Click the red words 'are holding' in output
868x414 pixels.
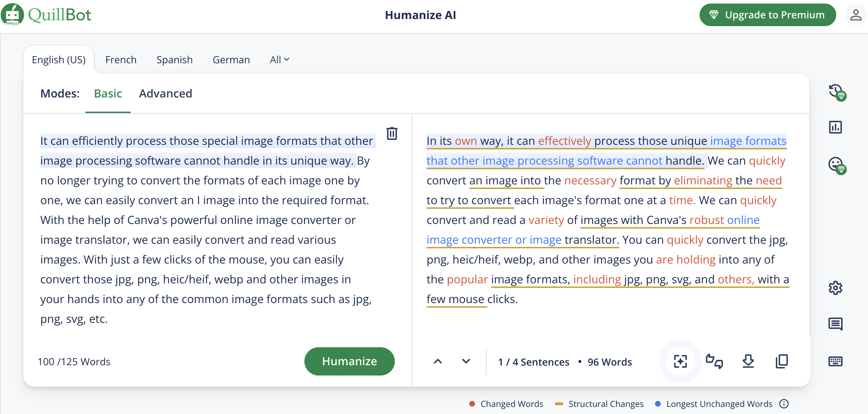686,260
